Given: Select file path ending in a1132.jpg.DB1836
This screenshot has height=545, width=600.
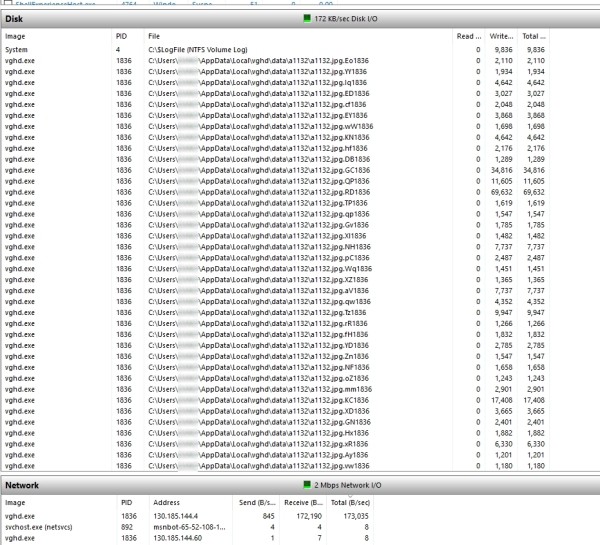Looking at the screenshot, I should coord(259,159).
